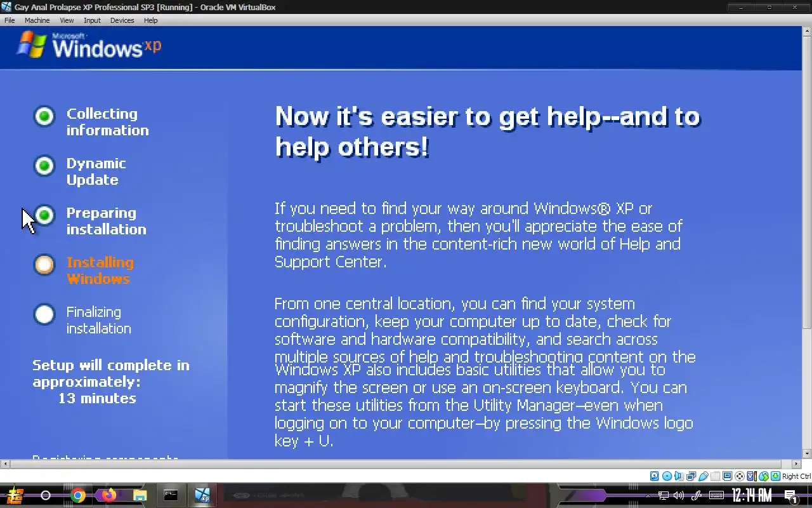This screenshot has width=812, height=508.
Task: Click the audio indicator in VirtualBox status bar
Action: (679, 476)
